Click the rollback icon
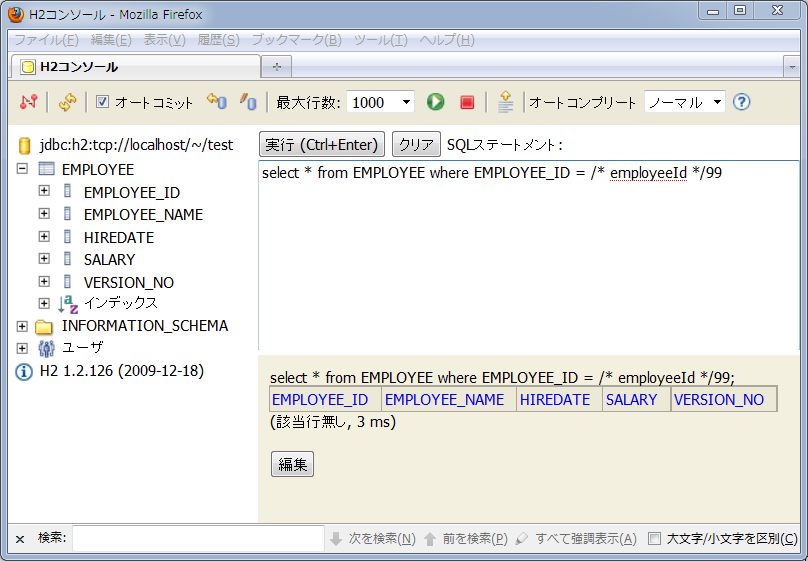This screenshot has height=561, width=808. tap(216, 102)
